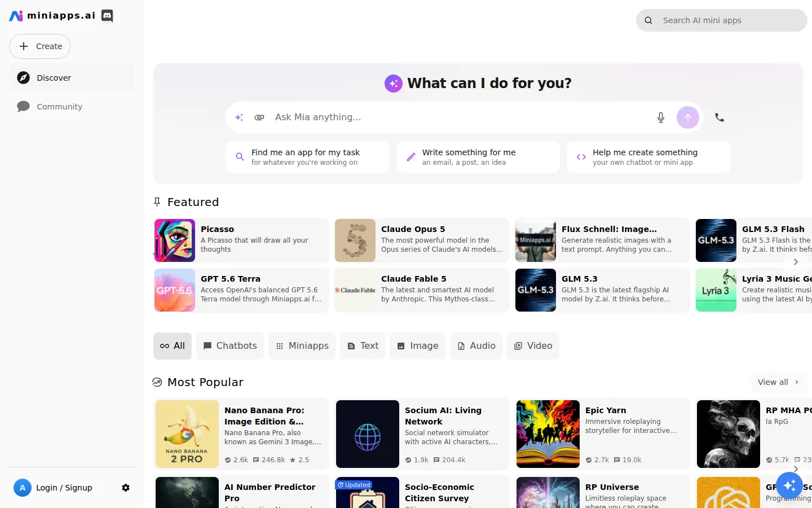Screen dimensions: 812x508
Task: Select the Miniapps category tab
Action: (302, 346)
